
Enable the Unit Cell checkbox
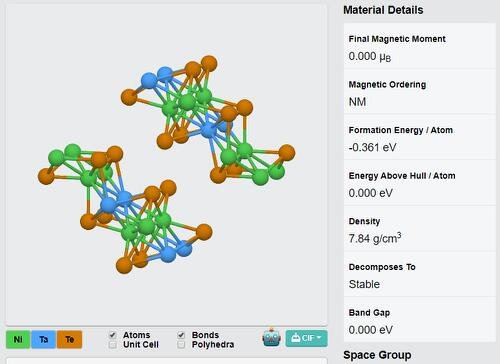[x=113, y=345]
